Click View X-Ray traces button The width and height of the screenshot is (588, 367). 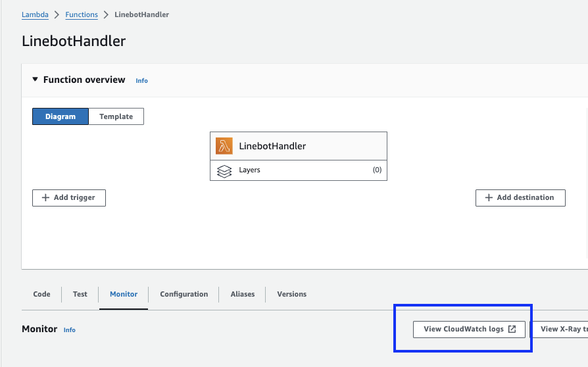[x=560, y=330]
